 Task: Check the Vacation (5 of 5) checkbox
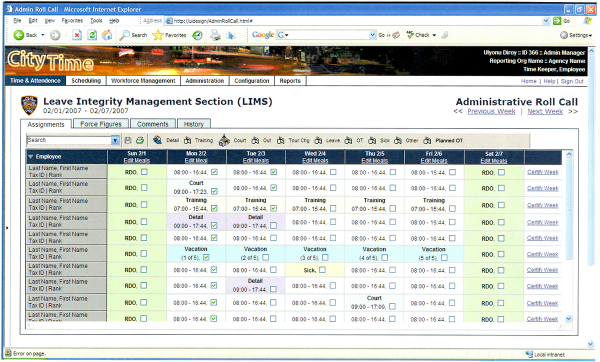[444, 258]
